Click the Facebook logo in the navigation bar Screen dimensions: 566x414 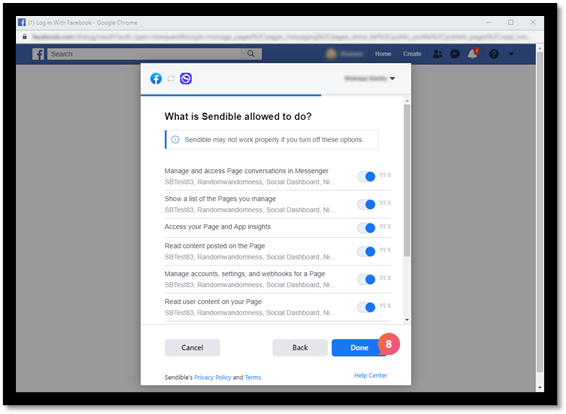pyautogui.click(x=38, y=54)
